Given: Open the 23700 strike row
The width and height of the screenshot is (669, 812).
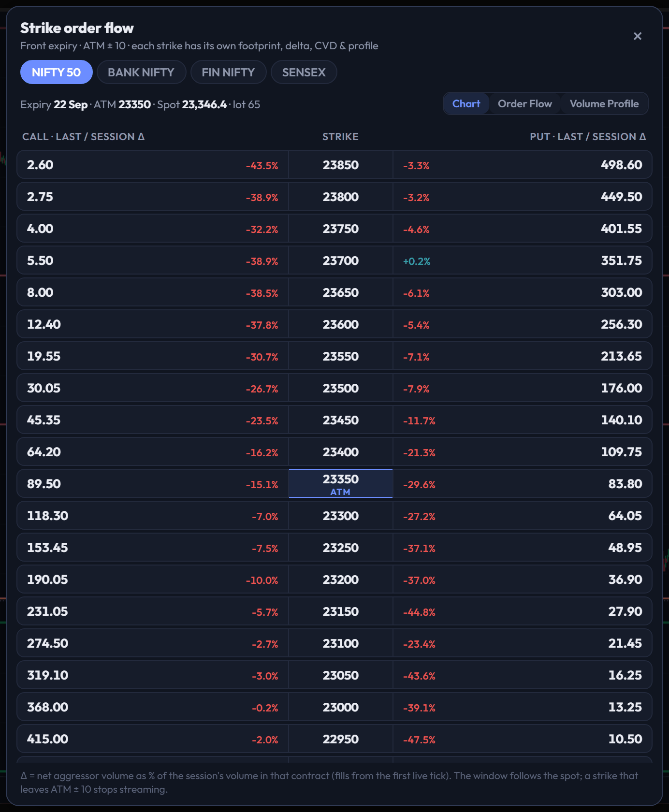Looking at the screenshot, I should (x=334, y=261).
